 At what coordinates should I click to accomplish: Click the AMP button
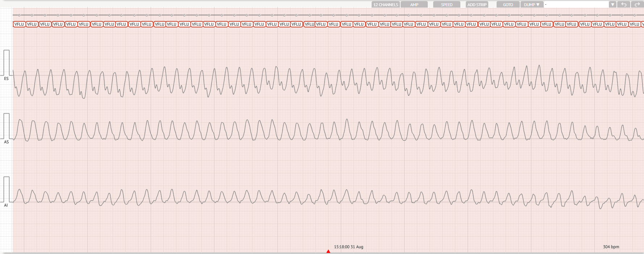point(414,5)
